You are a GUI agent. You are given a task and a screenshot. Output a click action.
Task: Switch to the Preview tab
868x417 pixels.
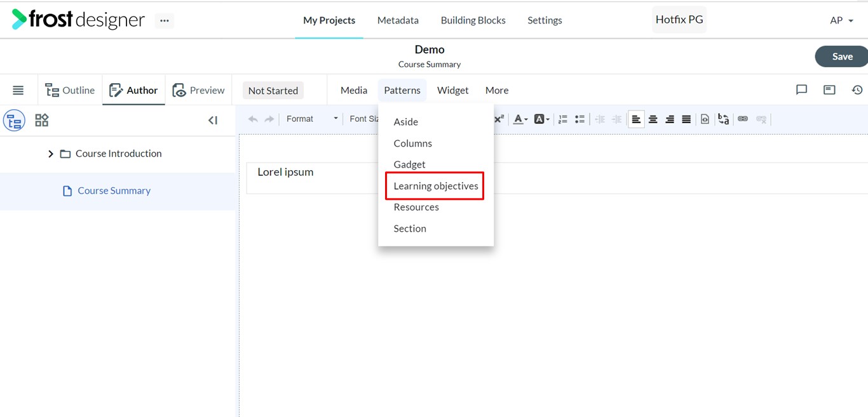click(x=198, y=90)
